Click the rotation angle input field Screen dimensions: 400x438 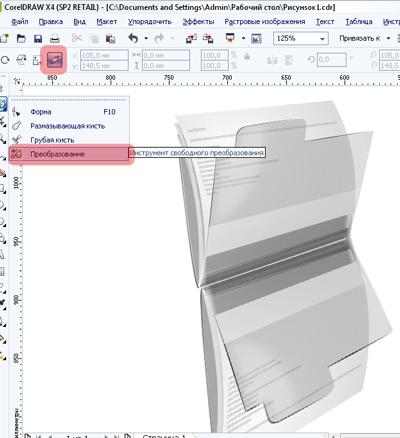tap(332, 60)
